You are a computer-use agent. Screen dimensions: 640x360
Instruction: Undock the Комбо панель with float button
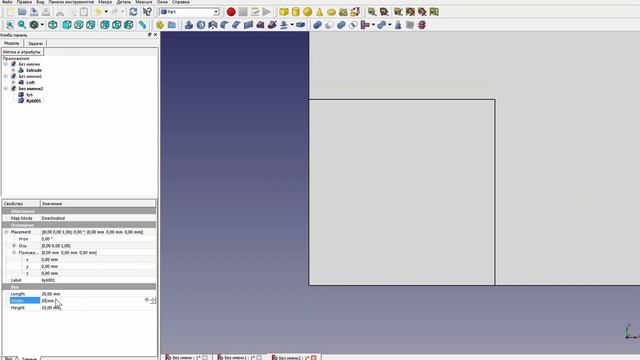149,35
